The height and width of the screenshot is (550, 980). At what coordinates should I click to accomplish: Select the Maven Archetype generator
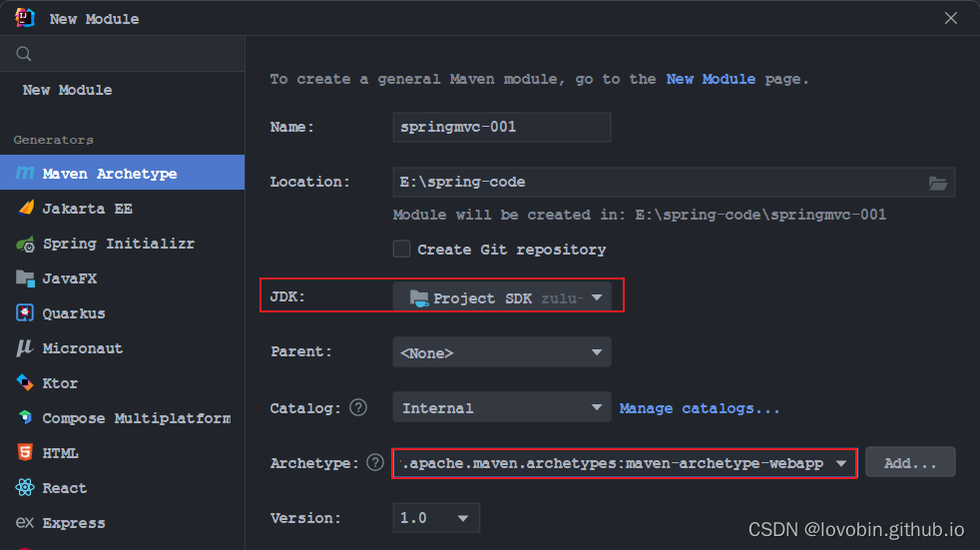point(122,173)
